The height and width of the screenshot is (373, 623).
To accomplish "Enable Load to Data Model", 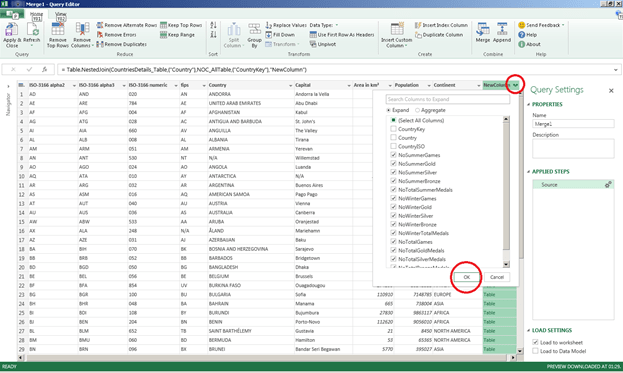I will click(x=535, y=351).
